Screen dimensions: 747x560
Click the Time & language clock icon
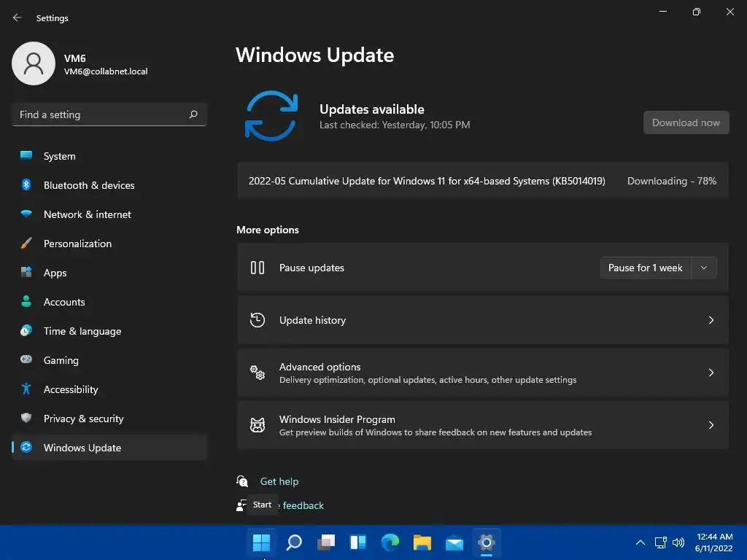(x=26, y=330)
